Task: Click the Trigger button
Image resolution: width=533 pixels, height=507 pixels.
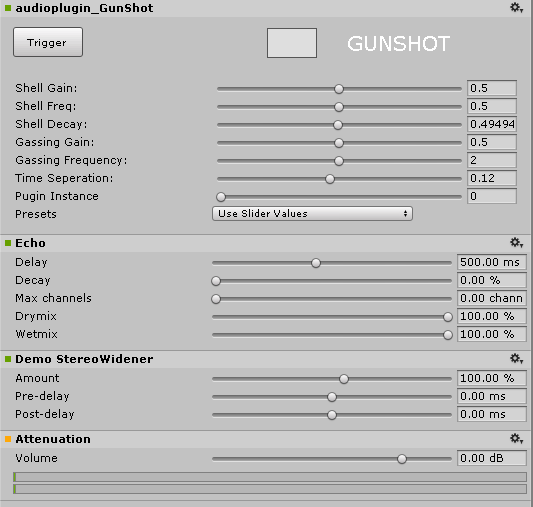Action: [x=48, y=42]
